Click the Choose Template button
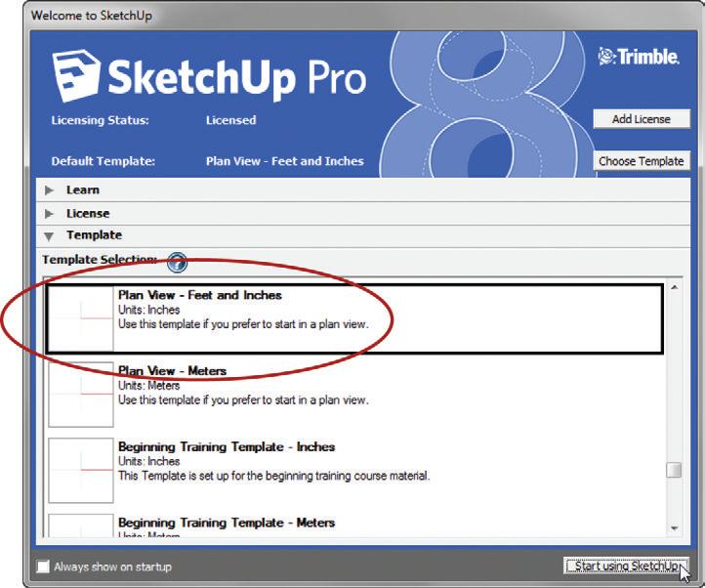 click(x=642, y=161)
